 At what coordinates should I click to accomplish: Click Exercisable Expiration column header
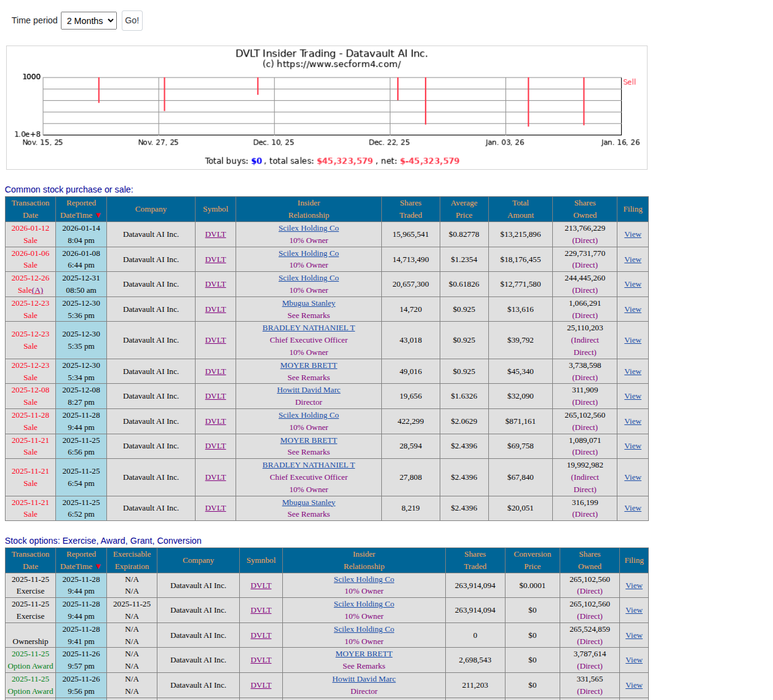click(x=132, y=560)
